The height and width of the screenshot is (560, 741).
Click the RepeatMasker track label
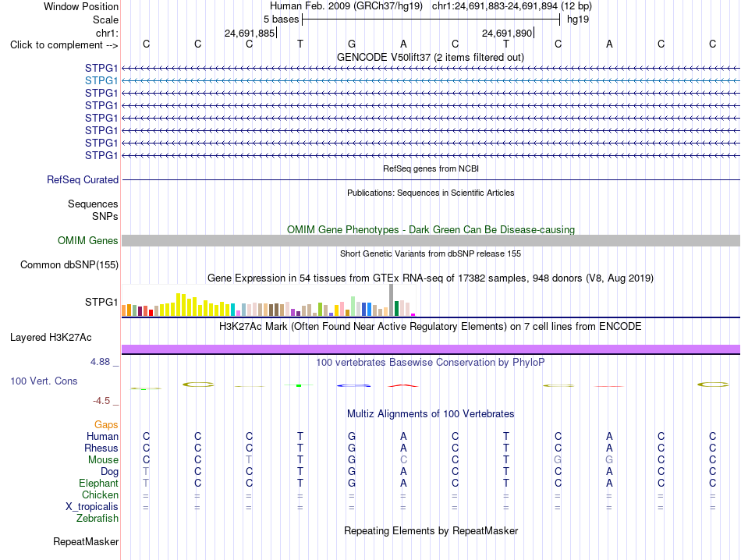(86, 541)
